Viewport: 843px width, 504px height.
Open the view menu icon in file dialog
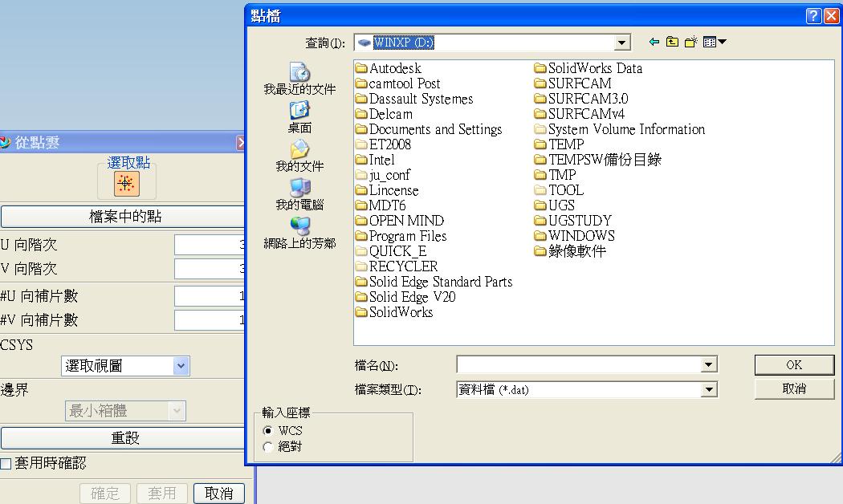tap(715, 42)
